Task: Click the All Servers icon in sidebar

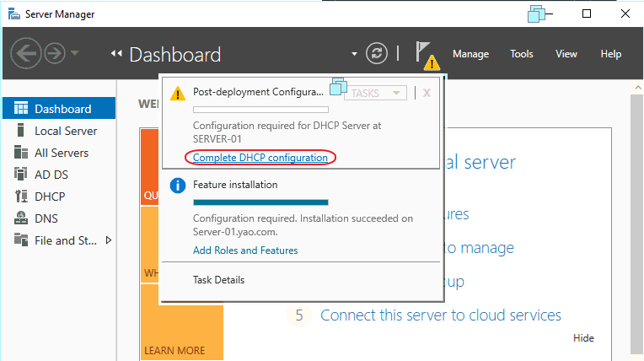Action: coord(21,153)
